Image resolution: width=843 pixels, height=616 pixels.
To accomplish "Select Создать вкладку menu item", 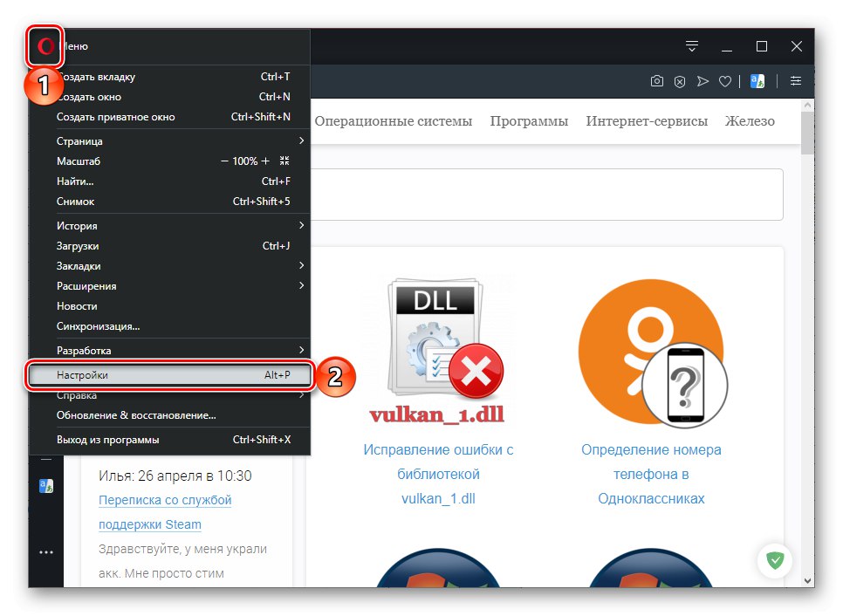I will (169, 77).
